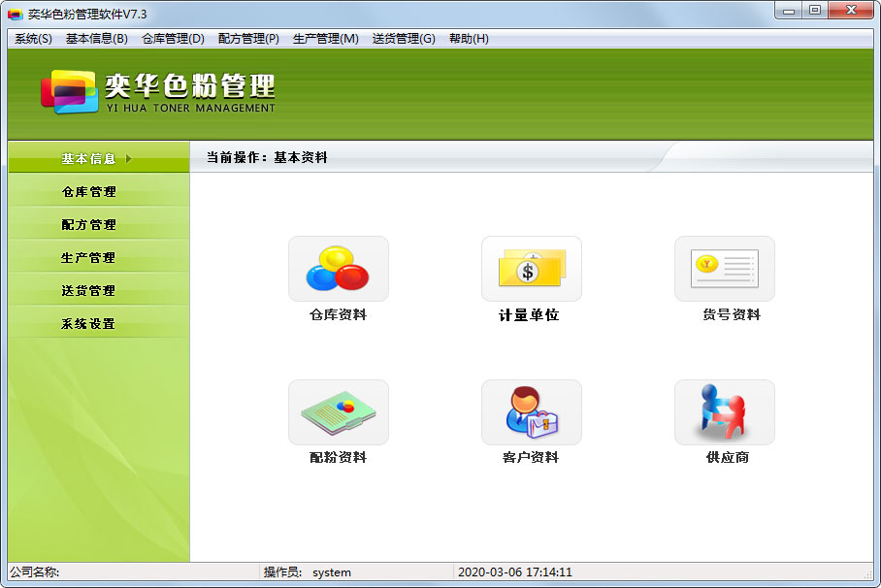Screen dimensions: 881x588
Task: Click the status bar date and time
Action: [514, 572]
